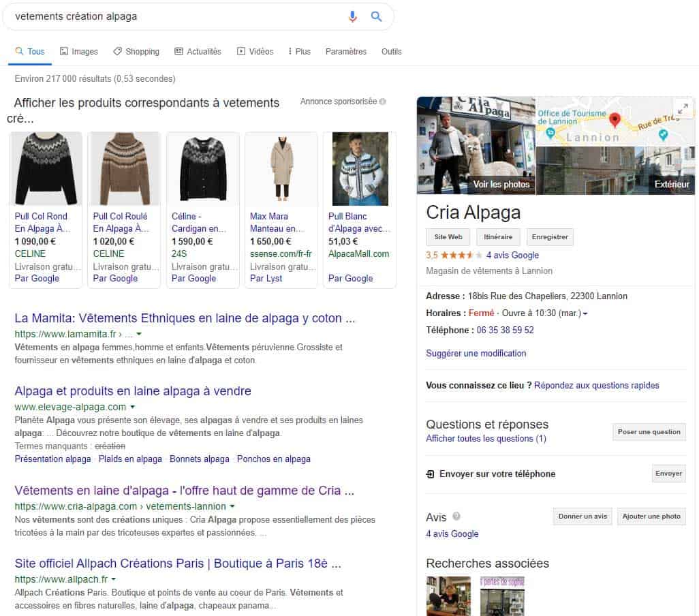Click the ssense.com/fr-fr seller link
The height and width of the screenshot is (616, 699).
(x=281, y=254)
